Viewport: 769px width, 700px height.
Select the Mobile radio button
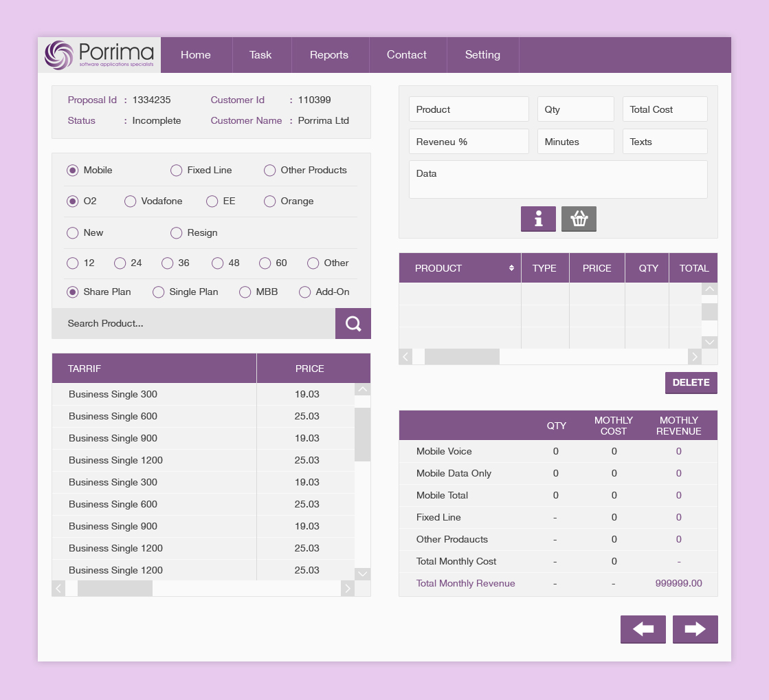pyautogui.click(x=73, y=171)
